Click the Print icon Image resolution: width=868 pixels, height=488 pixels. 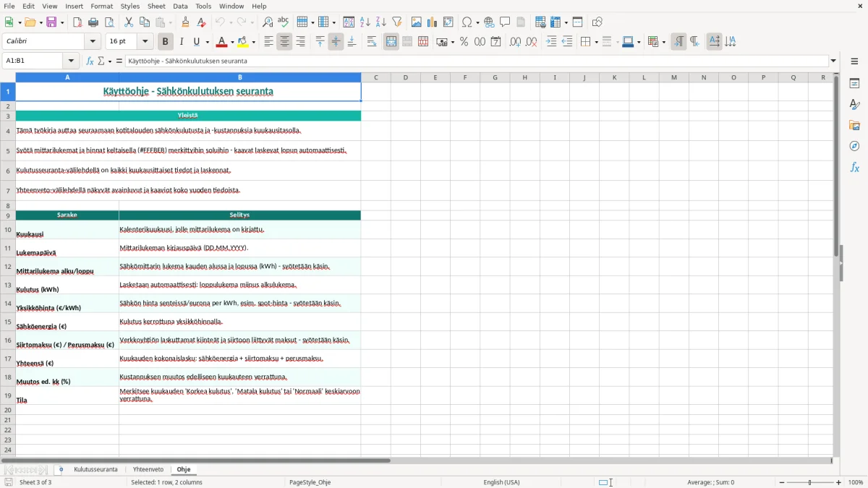93,22
